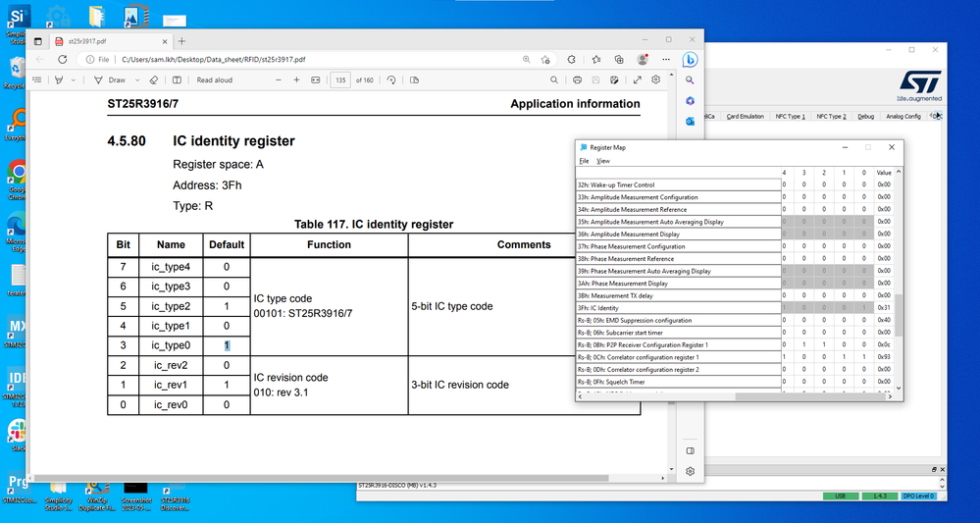This screenshot has height=523, width=980.
Task: Open the Edge profile avatar
Action: (642, 59)
